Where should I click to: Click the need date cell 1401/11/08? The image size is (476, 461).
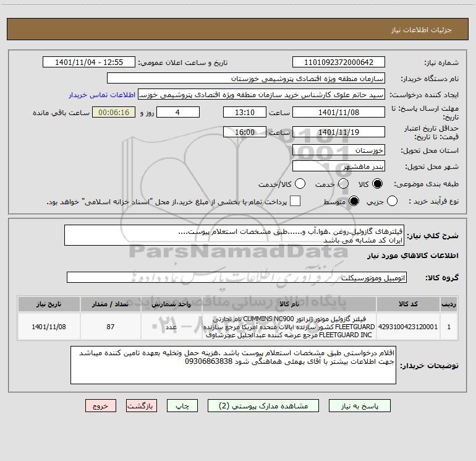(49, 327)
